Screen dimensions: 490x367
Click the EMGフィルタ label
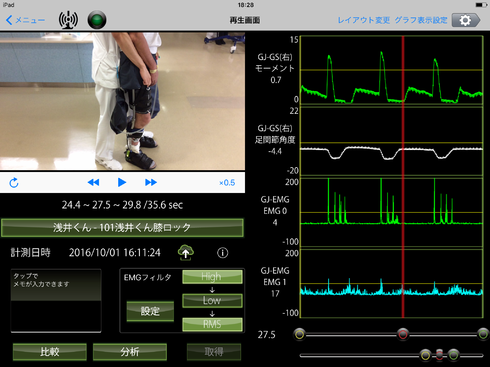(x=147, y=277)
